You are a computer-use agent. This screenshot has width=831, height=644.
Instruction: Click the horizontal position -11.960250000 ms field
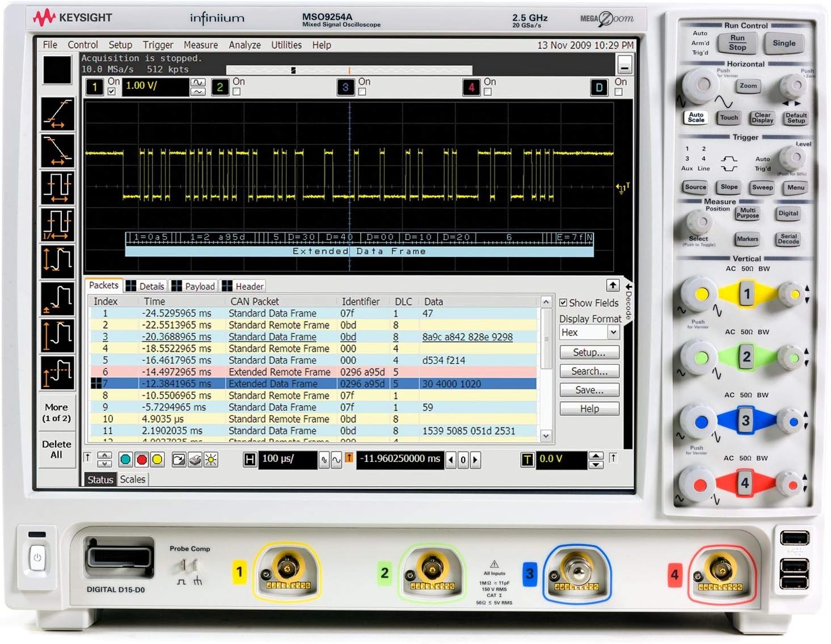pyautogui.click(x=400, y=459)
